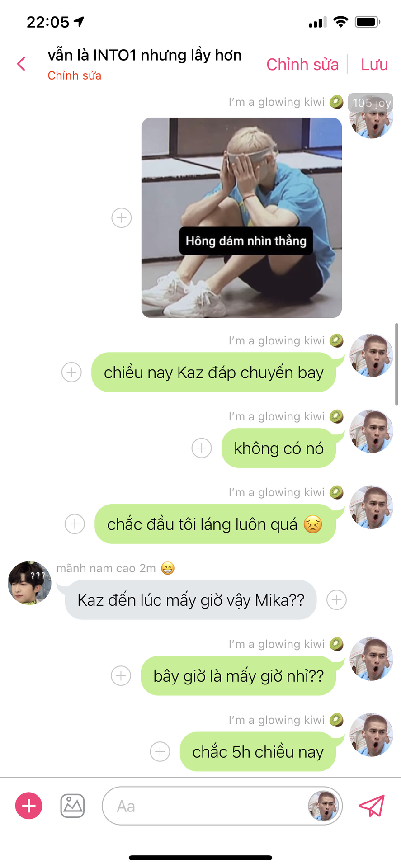Tap plus icon next to "chắc 5h chiều nay"
The height and width of the screenshot is (868, 401).
[x=160, y=752]
